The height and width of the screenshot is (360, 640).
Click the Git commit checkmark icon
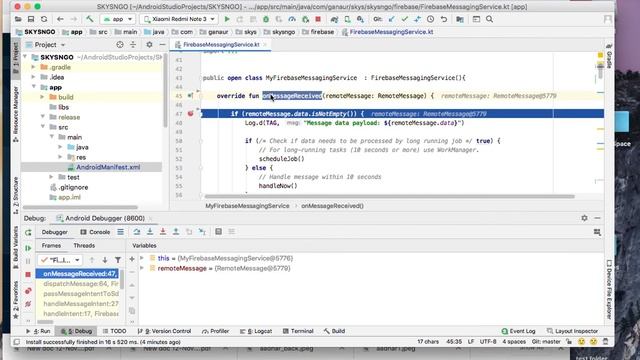pos(404,19)
